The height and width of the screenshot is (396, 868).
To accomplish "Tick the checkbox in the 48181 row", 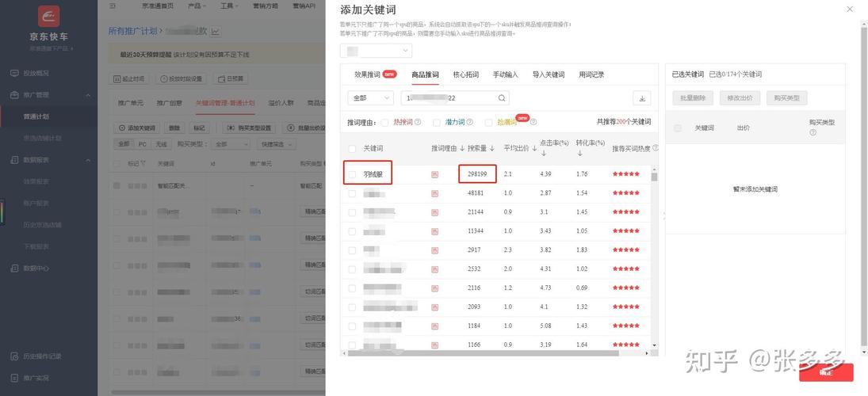I will [x=352, y=193].
